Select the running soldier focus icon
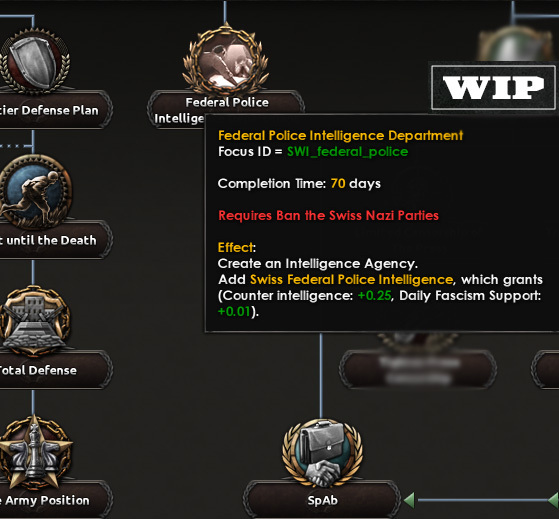The image size is (559, 519). tap(35, 192)
